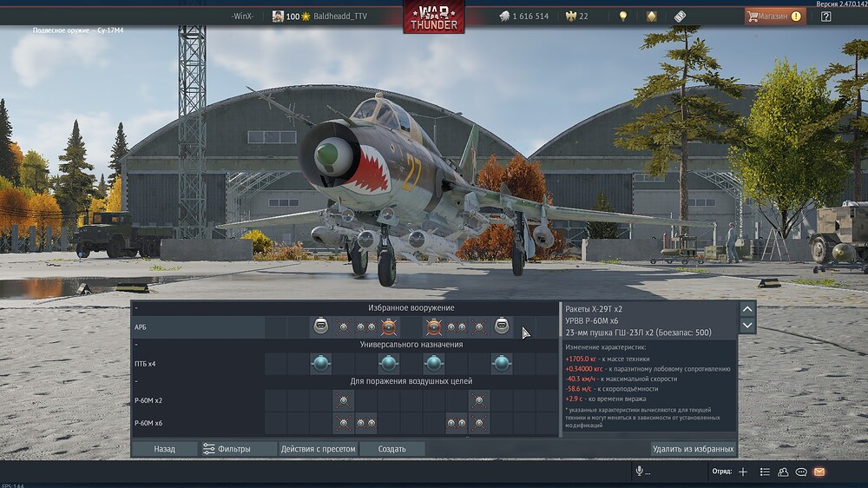Open the battle pass ticket icon
This screenshot has height=488, width=868.
pyautogui.click(x=680, y=16)
